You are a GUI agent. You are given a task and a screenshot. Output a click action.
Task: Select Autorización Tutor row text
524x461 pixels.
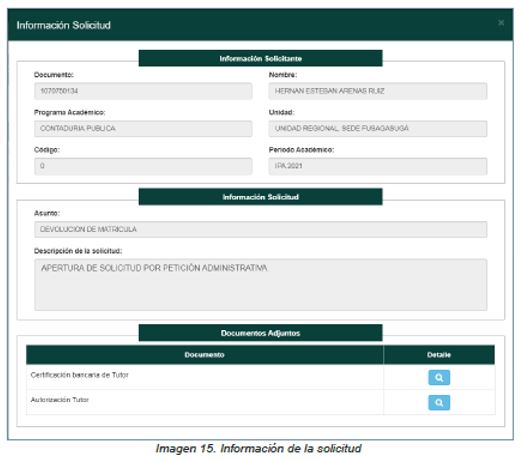(x=59, y=399)
